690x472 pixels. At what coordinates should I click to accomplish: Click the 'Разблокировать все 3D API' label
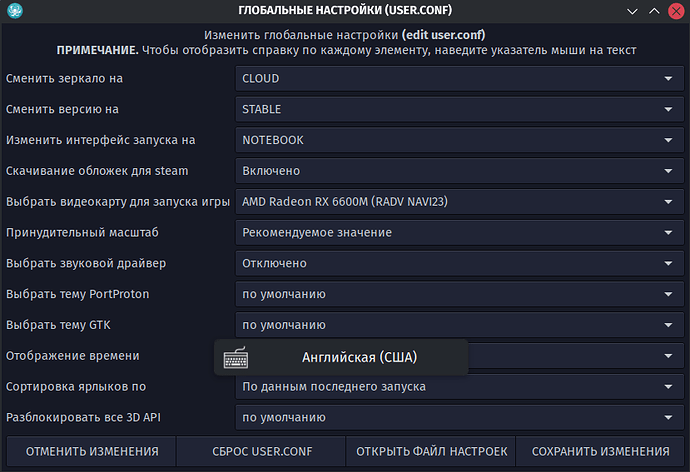pos(83,417)
